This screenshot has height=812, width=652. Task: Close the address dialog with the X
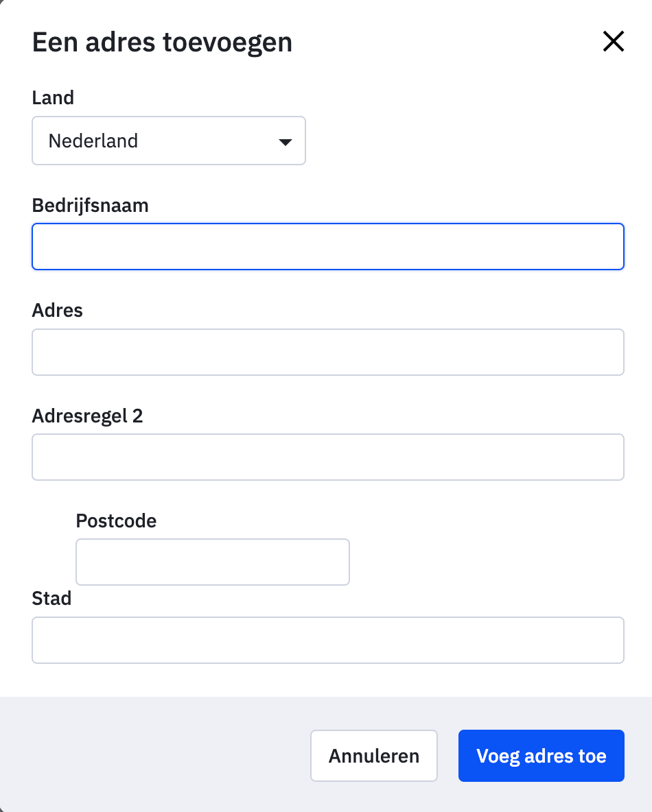[x=613, y=42]
